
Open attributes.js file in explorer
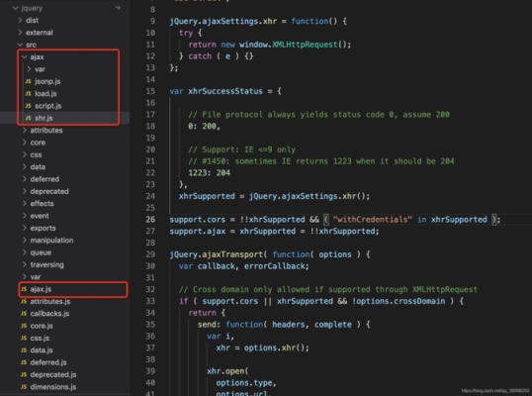pyautogui.click(x=50, y=302)
